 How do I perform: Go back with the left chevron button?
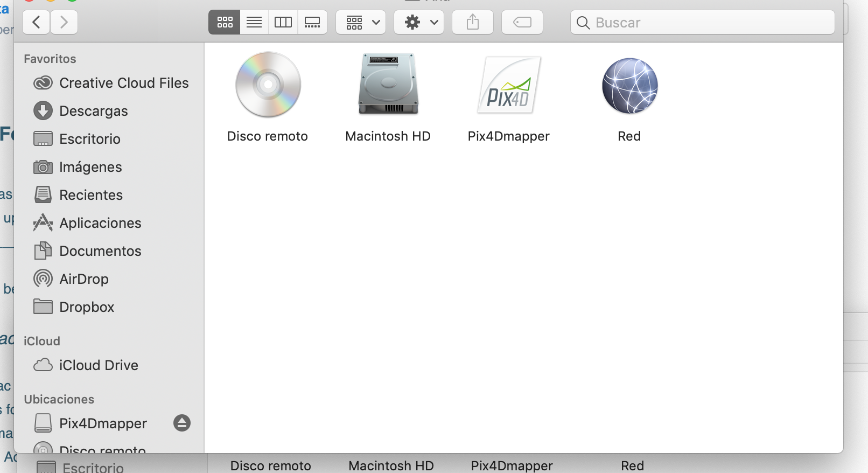coord(36,22)
